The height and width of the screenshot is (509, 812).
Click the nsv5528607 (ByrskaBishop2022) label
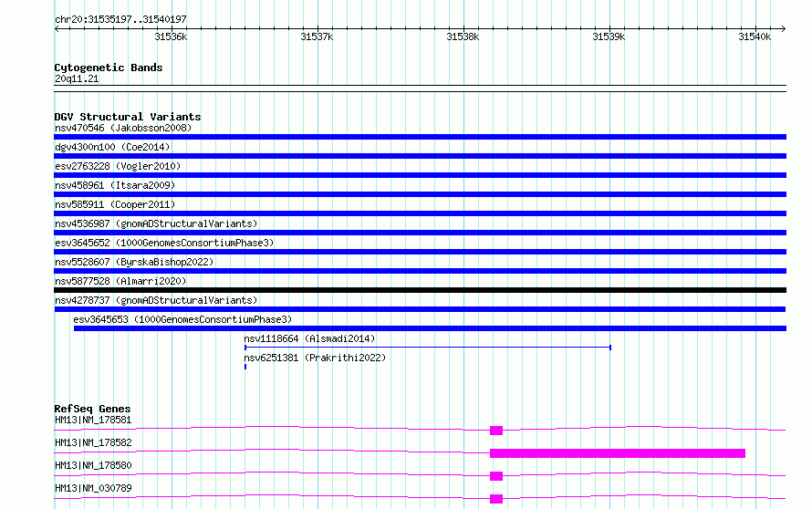click(x=134, y=262)
